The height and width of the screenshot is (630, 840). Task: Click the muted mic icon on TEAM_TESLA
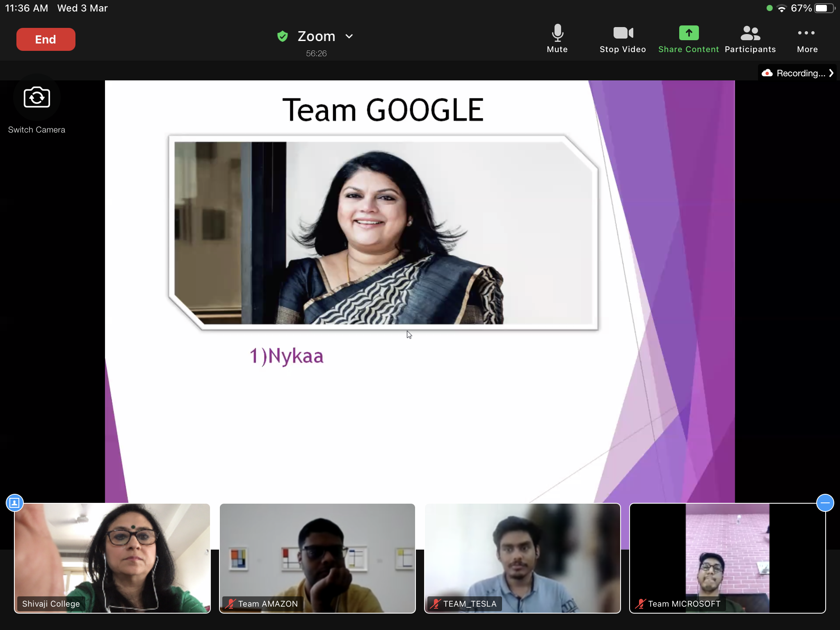click(x=435, y=604)
